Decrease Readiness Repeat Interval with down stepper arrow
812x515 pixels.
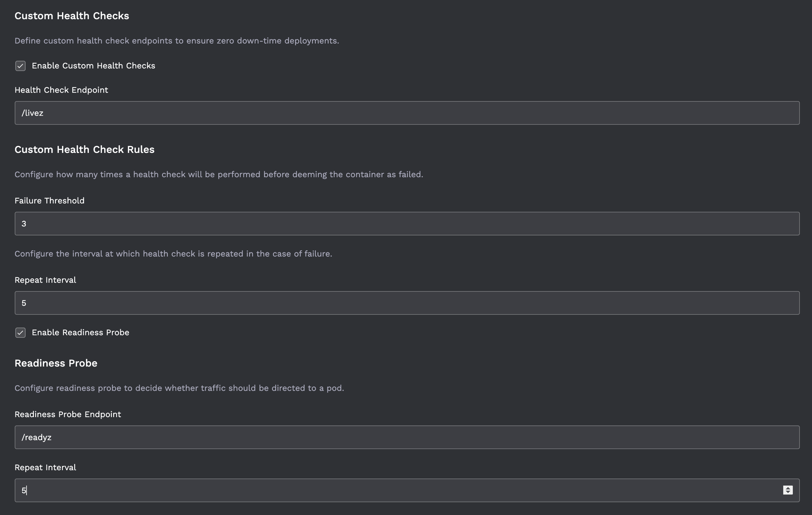788,493
